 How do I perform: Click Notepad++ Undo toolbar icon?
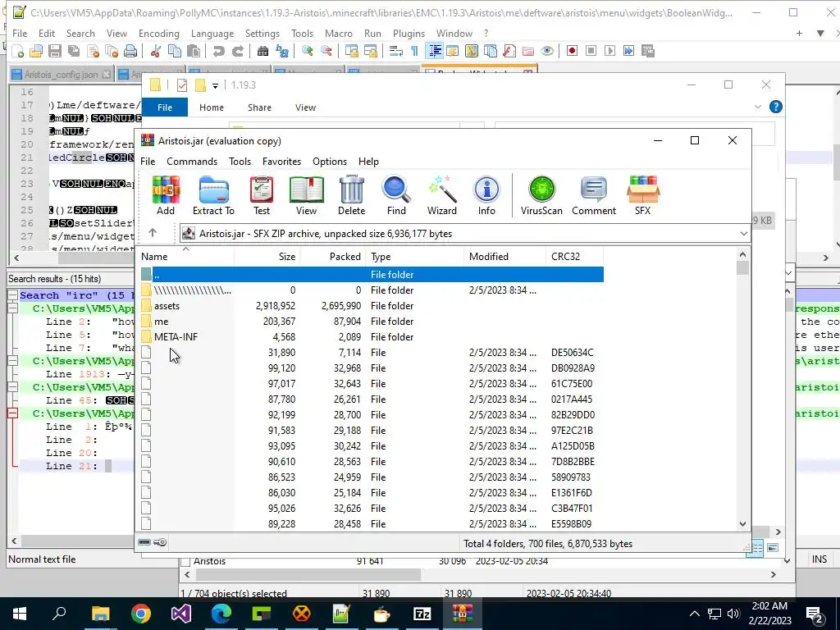click(218, 51)
